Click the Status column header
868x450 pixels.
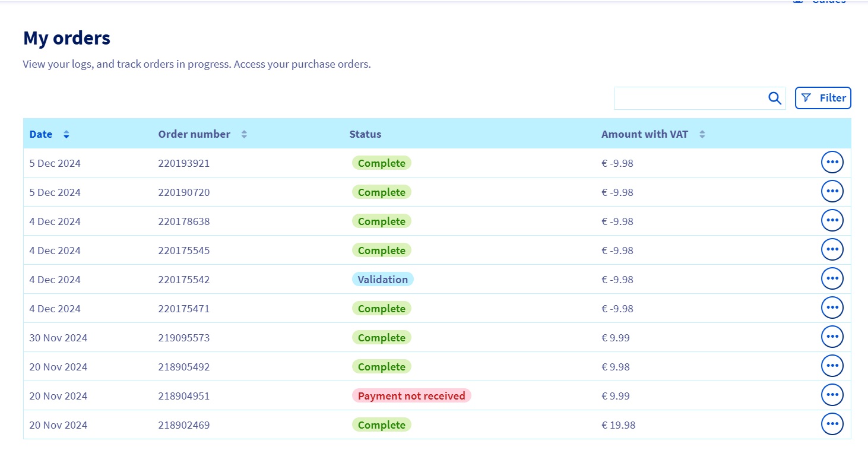point(365,134)
